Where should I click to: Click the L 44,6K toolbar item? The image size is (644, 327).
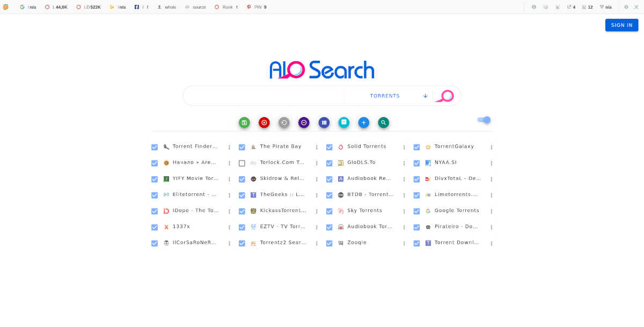click(56, 7)
